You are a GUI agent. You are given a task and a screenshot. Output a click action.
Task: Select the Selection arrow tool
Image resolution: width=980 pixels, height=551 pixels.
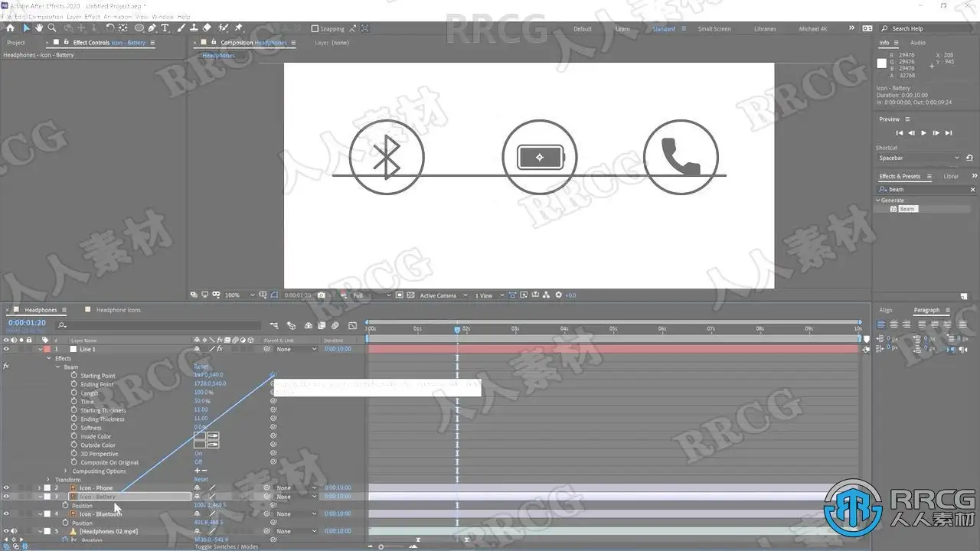pyautogui.click(x=26, y=28)
